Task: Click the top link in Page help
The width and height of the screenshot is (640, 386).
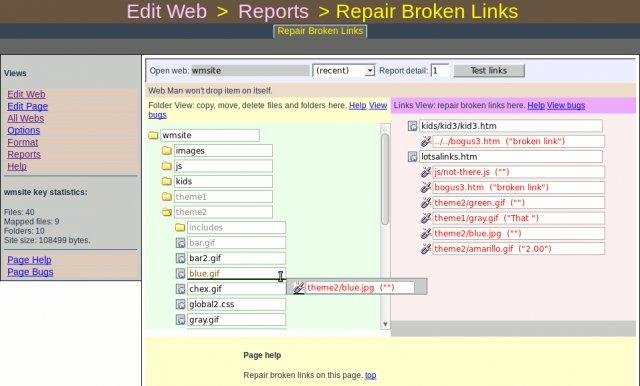Action: click(371, 375)
